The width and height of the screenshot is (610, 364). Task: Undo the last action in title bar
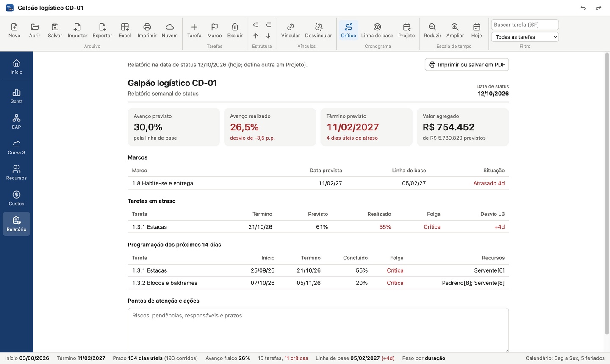tap(583, 8)
